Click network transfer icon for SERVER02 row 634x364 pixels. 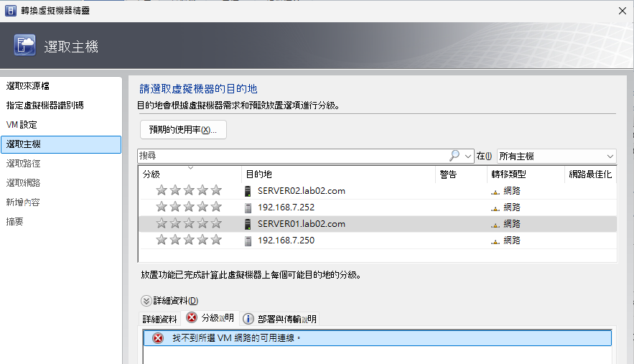click(495, 192)
